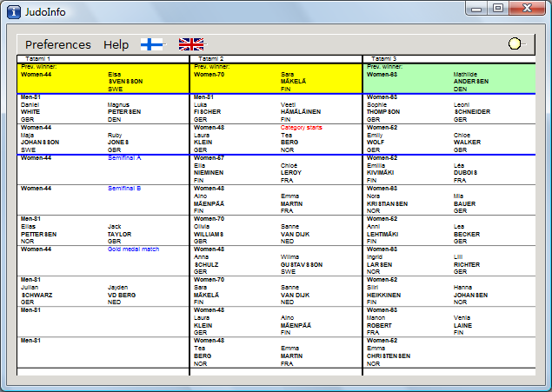This screenshot has height=392, width=552.
Task: Open the Preferences menu
Action: 57,44
